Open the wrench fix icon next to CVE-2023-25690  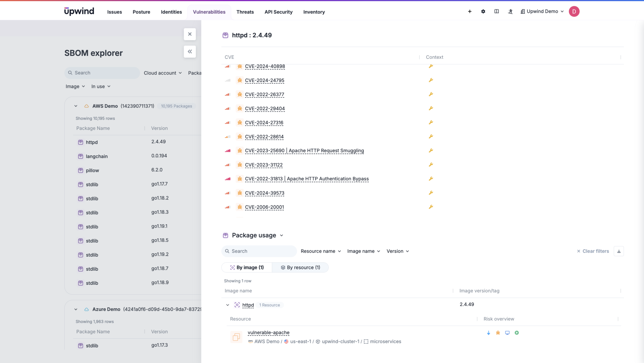[x=430, y=150]
